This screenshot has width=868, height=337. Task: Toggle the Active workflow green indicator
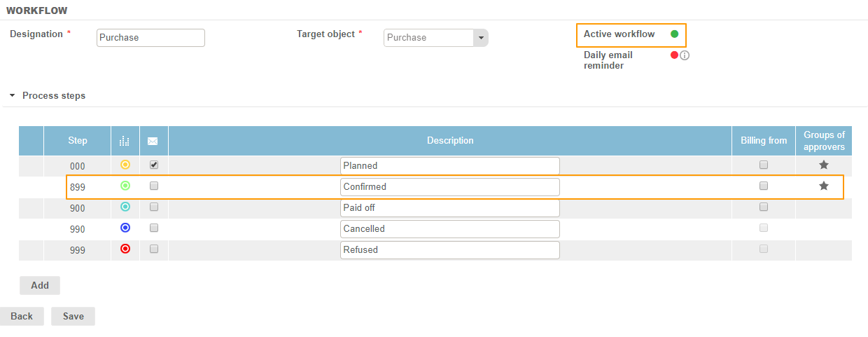[675, 34]
